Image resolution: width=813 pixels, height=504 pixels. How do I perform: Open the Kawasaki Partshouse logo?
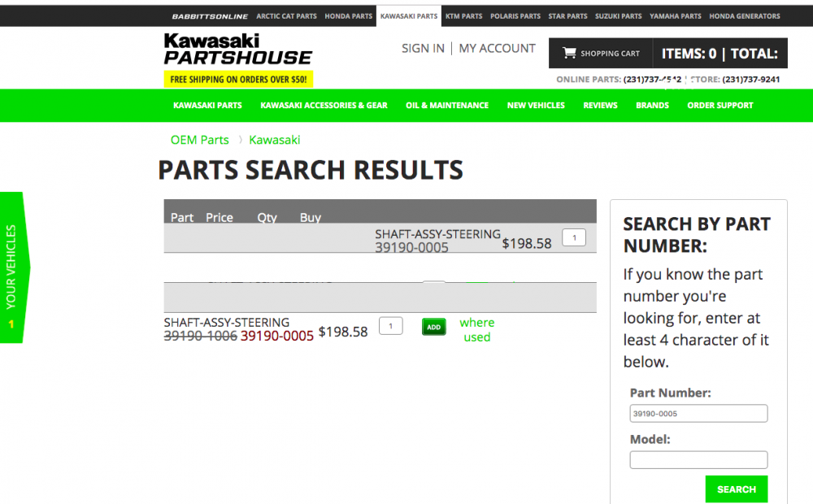[x=238, y=50]
